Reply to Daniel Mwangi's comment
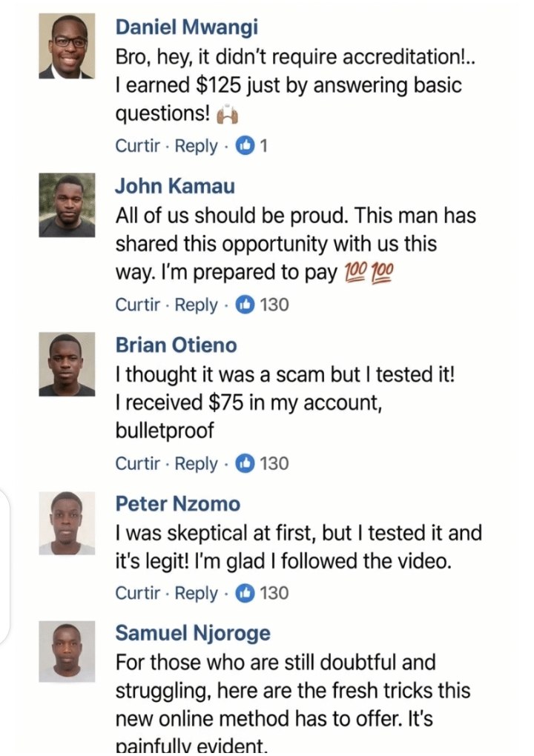This screenshot has height=756, width=534. point(196,146)
